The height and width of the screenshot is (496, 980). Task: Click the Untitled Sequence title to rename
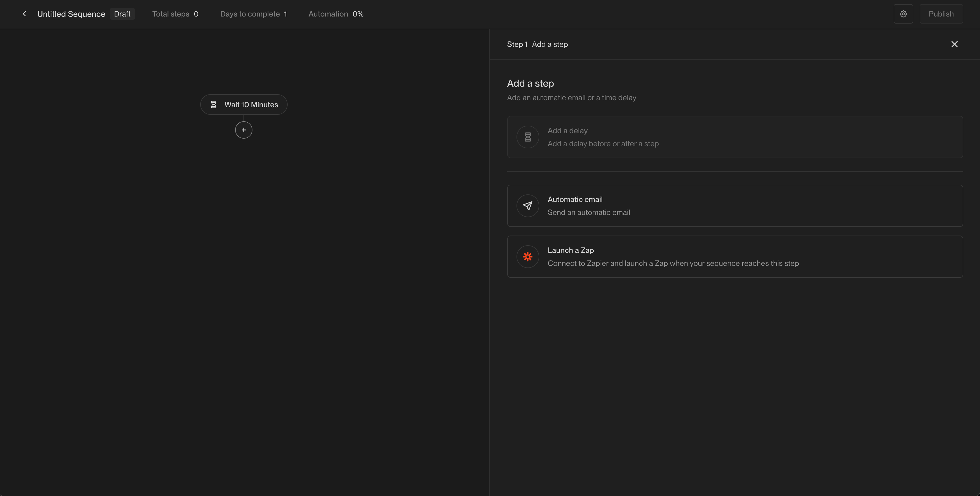[x=71, y=14]
